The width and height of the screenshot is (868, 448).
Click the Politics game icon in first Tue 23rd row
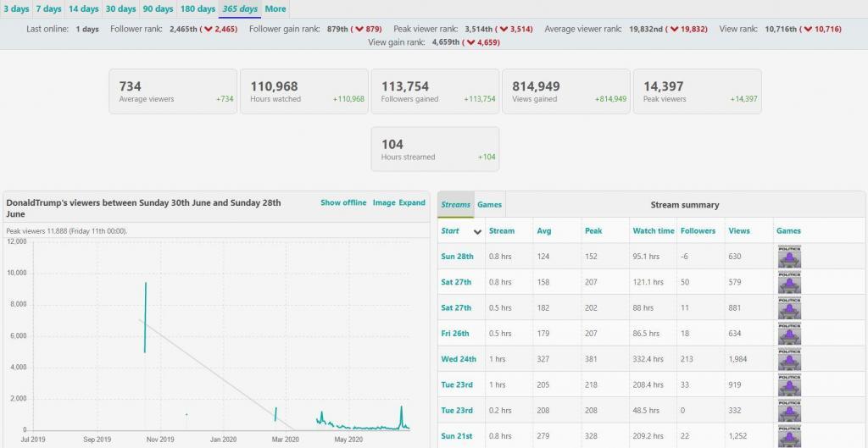[x=789, y=384]
